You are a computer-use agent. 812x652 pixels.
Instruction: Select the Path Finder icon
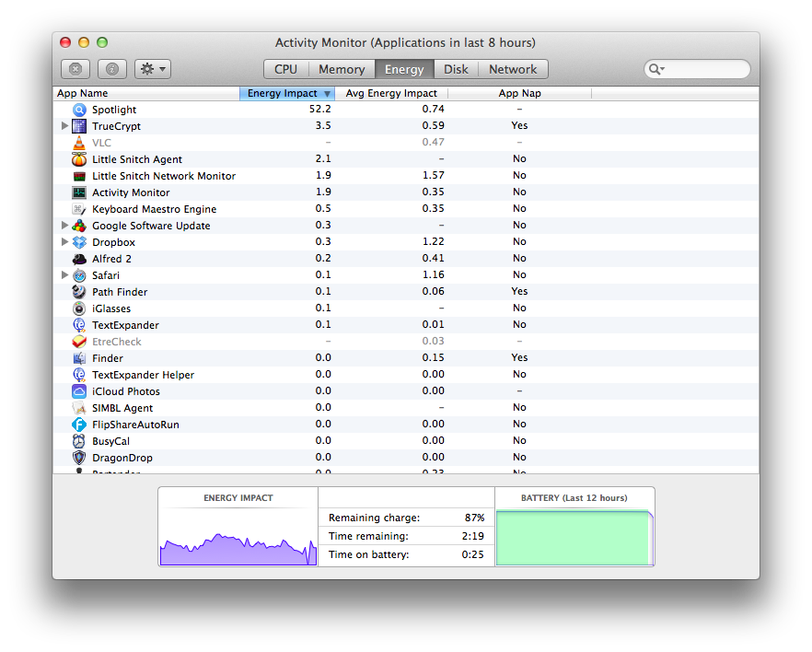point(79,292)
